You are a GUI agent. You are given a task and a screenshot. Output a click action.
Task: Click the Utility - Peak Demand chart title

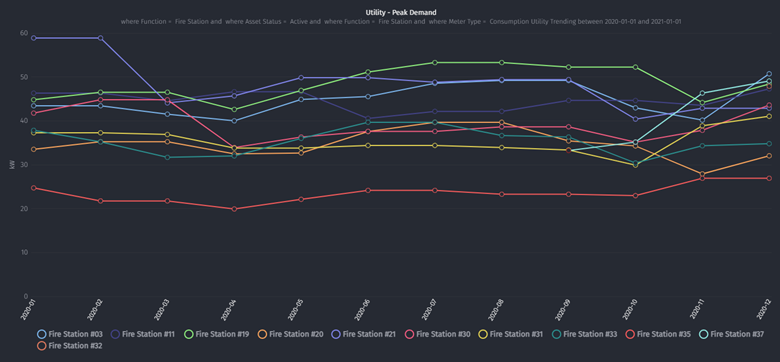(401, 12)
